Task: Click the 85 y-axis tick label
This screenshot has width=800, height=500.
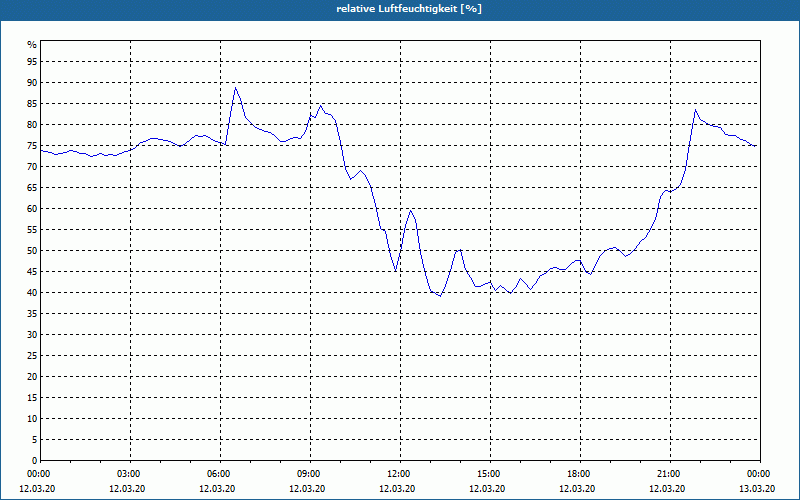Action: coord(32,104)
